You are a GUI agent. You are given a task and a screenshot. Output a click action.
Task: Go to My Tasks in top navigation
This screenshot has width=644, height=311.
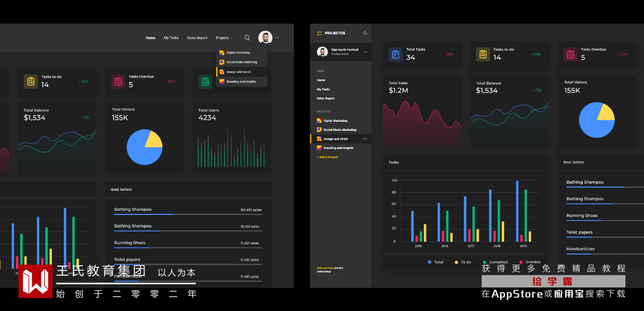171,38
